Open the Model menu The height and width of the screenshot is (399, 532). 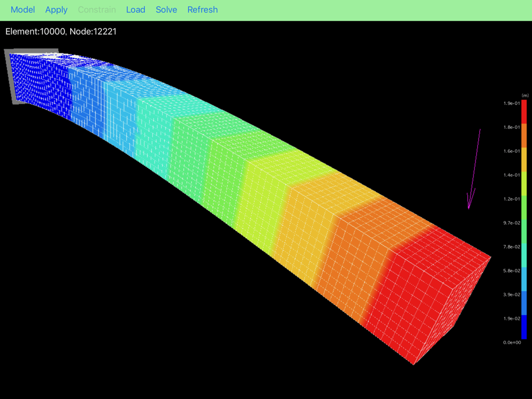click(x=23, y=10)
